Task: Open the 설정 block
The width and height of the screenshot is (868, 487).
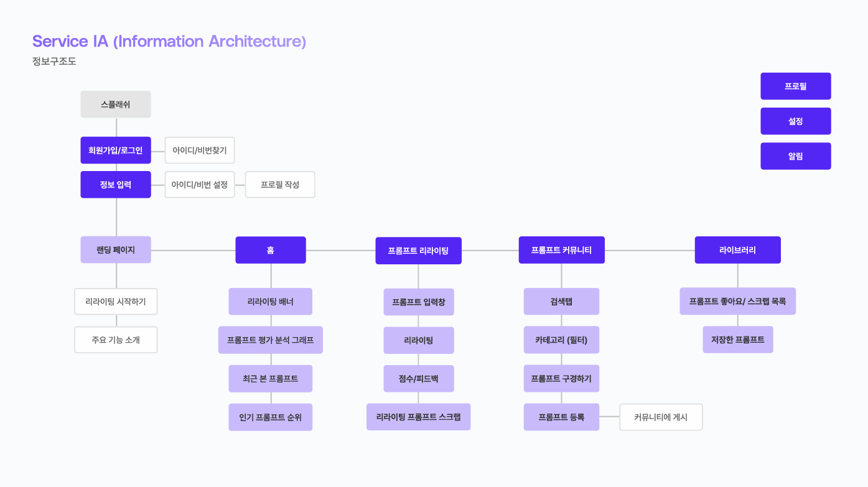Action: (795, 121)
